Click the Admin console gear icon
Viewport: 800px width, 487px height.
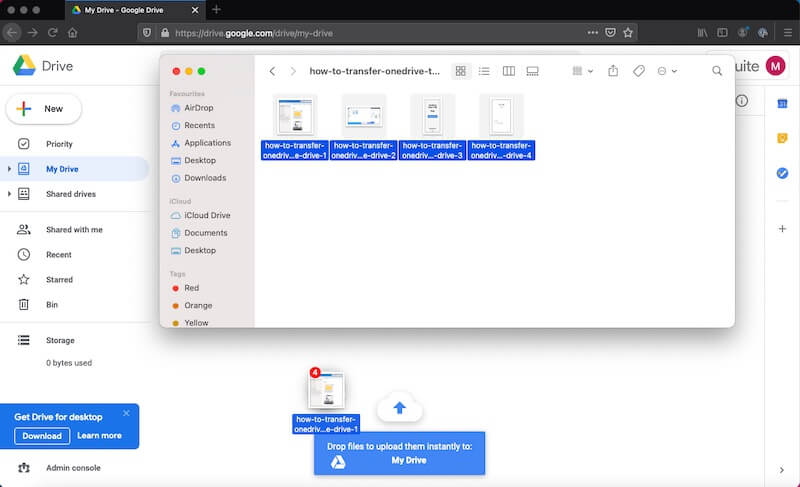(x=23, y=468)
